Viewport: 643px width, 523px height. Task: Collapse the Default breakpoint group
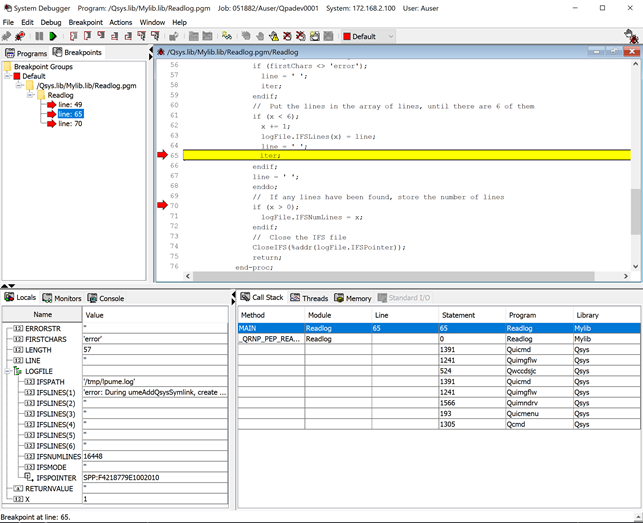6,76
